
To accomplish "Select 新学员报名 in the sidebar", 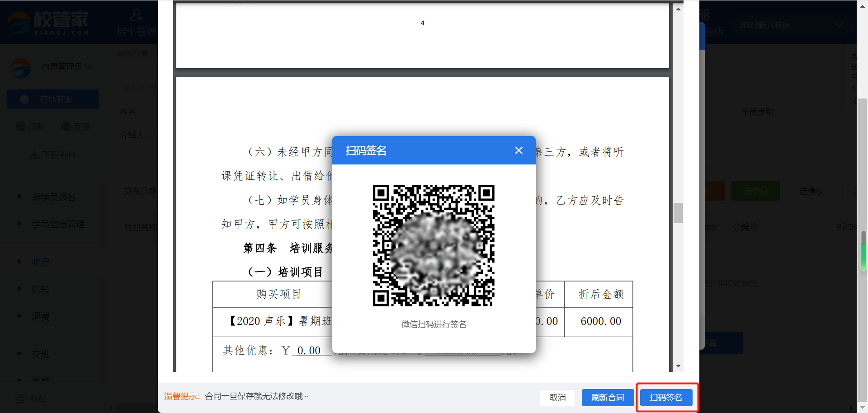I will click(54, 197).
